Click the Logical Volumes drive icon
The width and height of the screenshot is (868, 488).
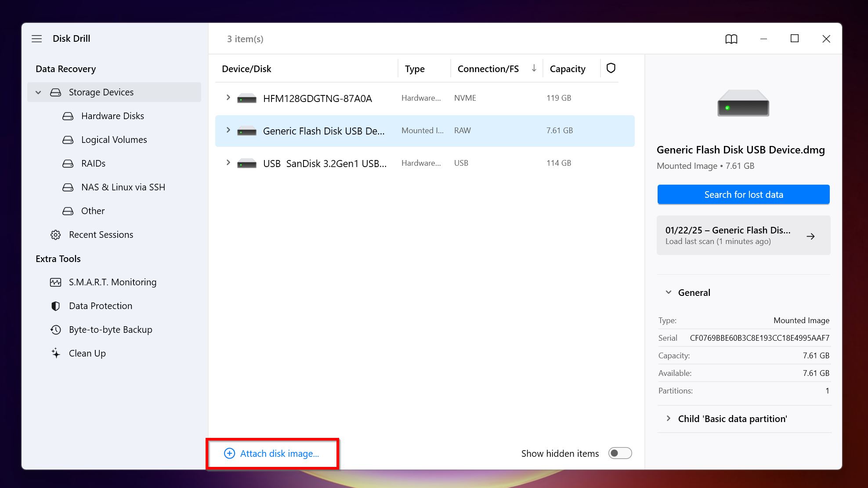68,140
